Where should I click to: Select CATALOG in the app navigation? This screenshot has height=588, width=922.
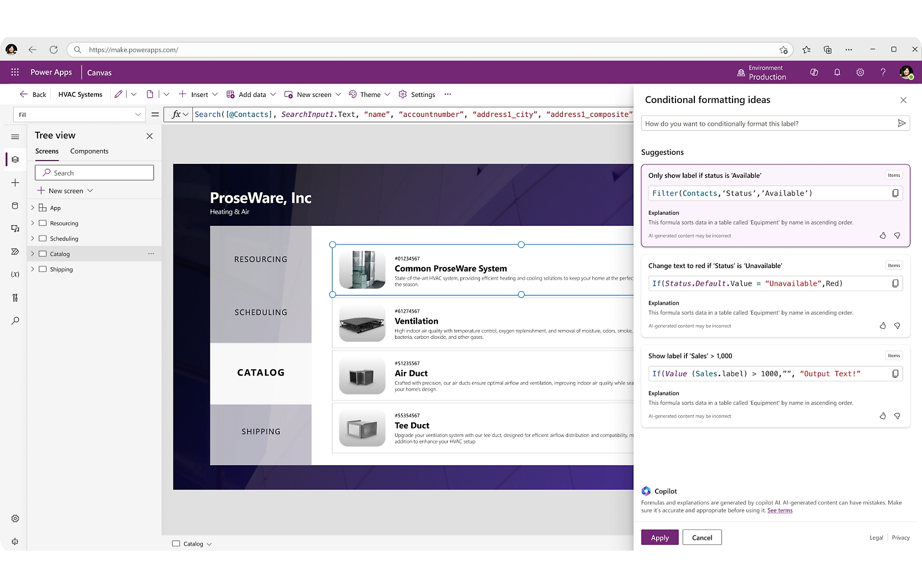coord(261,373)
